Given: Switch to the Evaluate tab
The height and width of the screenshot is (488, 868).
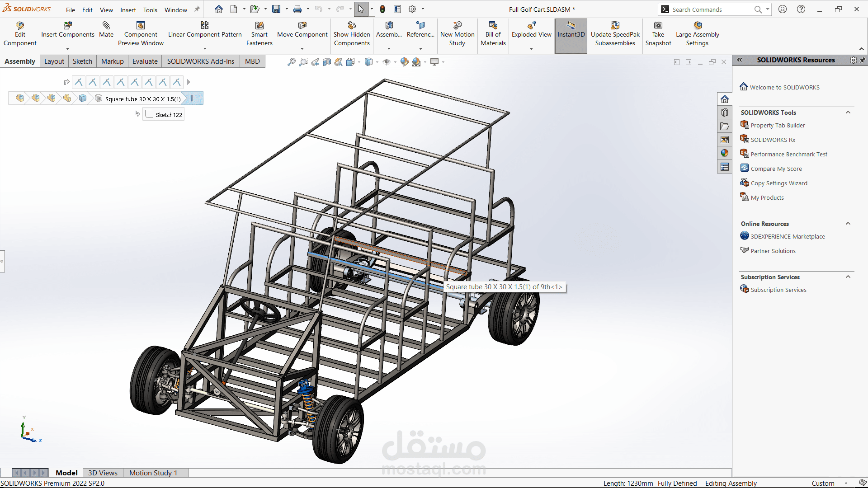Looking at the screenshot, I should (x=145, y=61).
